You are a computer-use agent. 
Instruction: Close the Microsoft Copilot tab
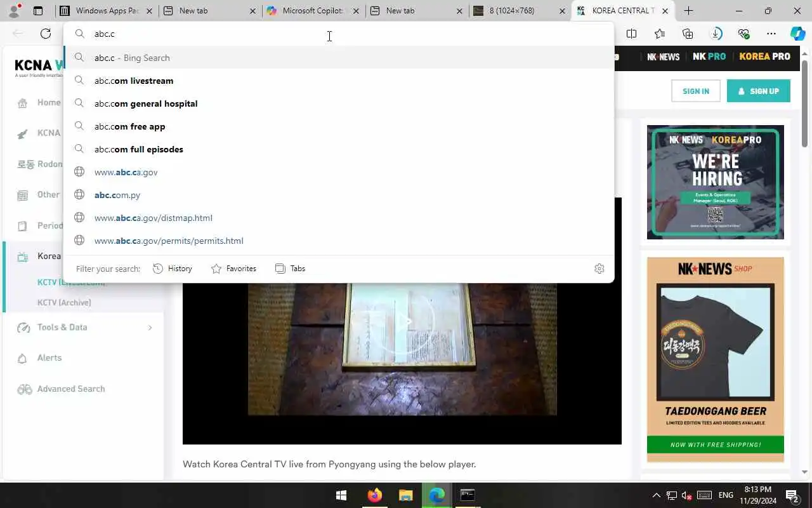point(355,11)
